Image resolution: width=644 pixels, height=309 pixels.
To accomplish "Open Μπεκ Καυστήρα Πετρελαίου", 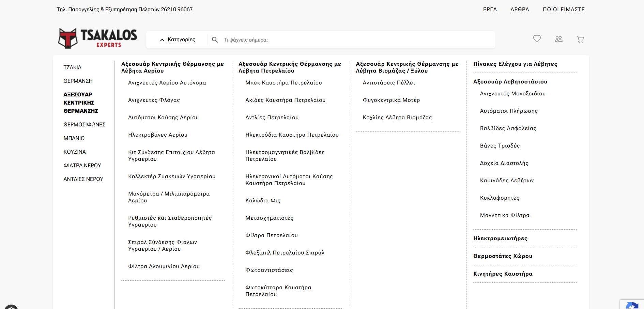I will tap(283, 83).
